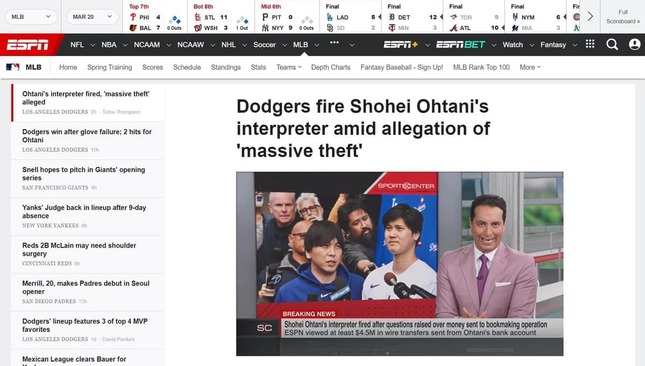Click the Tigers logo in scoreboard

coord(392,17)
